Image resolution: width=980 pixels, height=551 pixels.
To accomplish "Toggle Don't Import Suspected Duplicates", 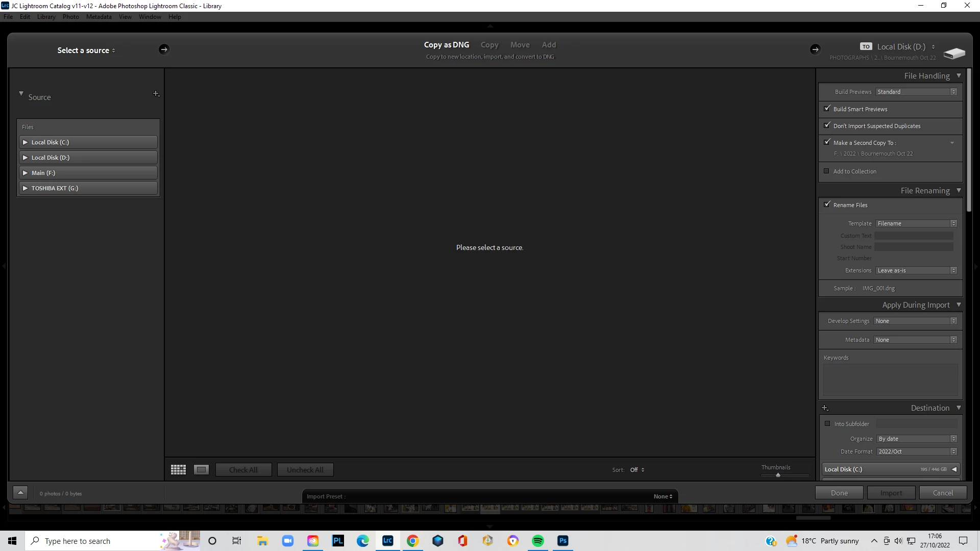I will point(827,126).
